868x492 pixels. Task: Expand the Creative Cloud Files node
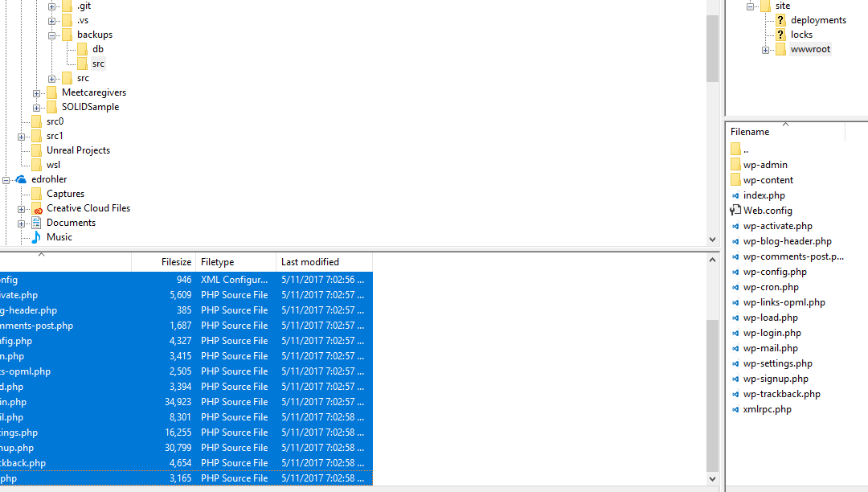tap(21, 209)
